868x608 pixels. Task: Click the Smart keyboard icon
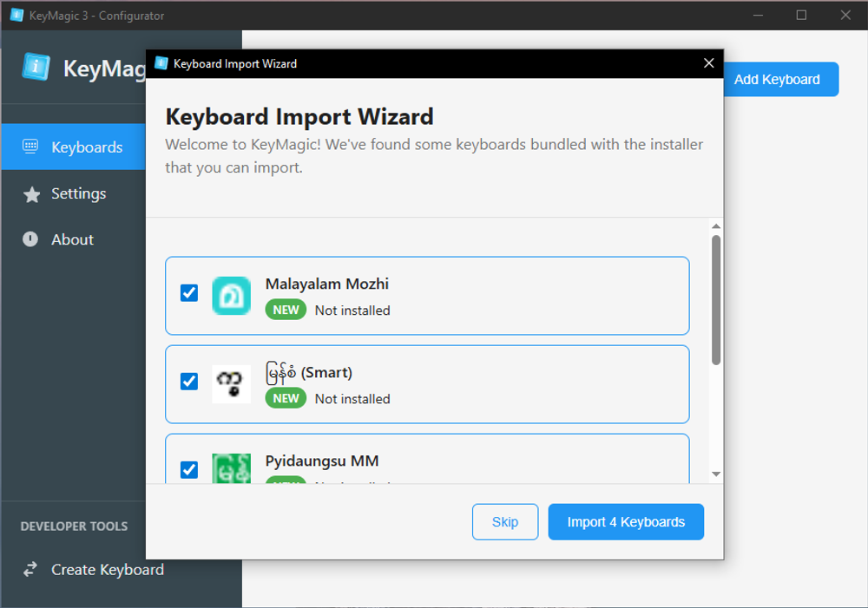coord(232,384)
